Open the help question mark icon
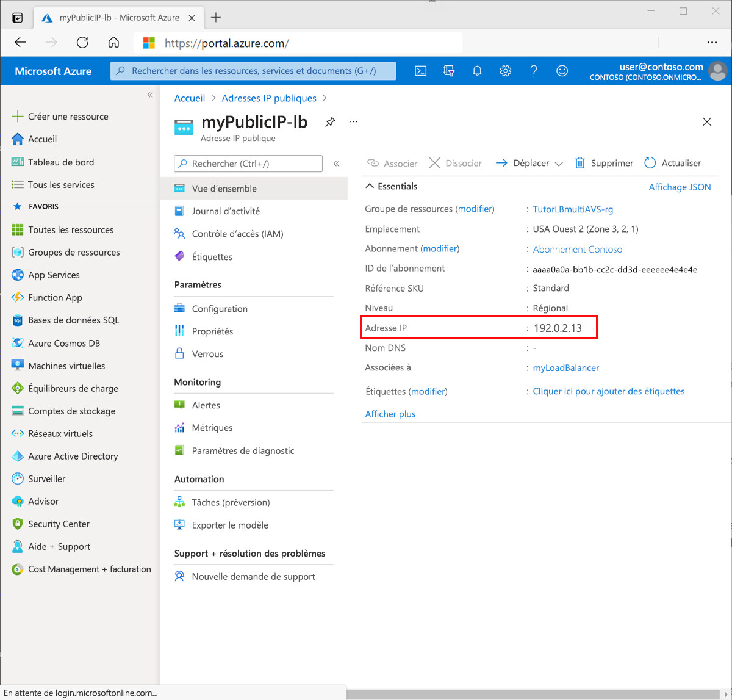732x700 pixels. pyautogui.click(x=534, y=71)
